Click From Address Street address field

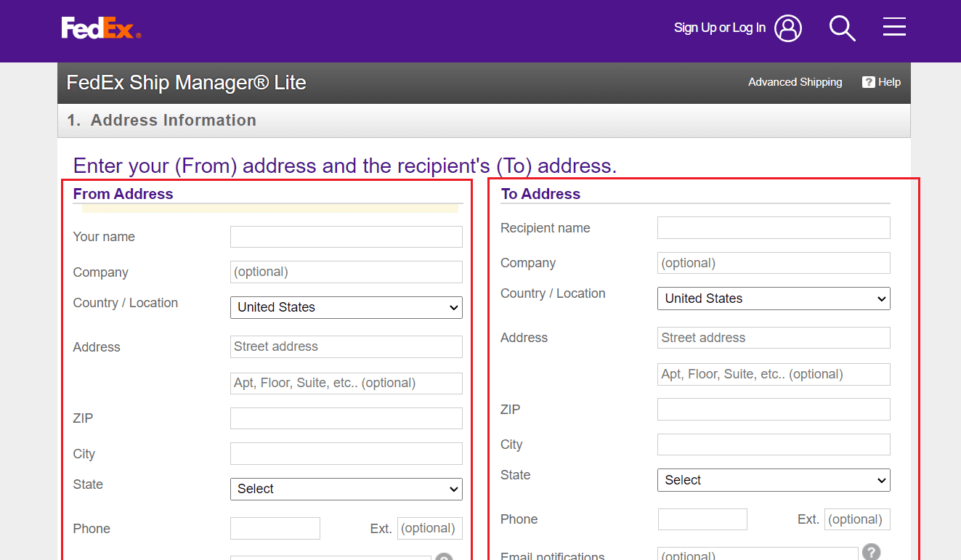(x=346, y=346)
